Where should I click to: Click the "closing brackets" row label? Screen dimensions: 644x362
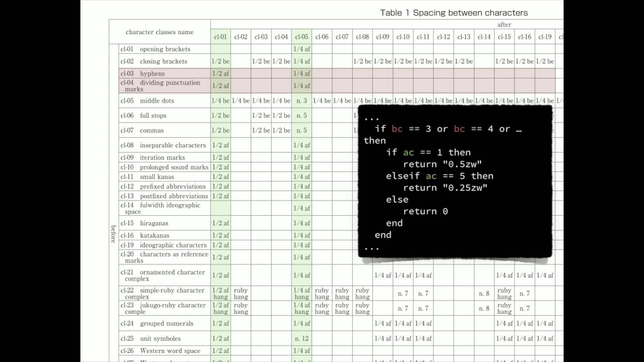click(164, 61)
